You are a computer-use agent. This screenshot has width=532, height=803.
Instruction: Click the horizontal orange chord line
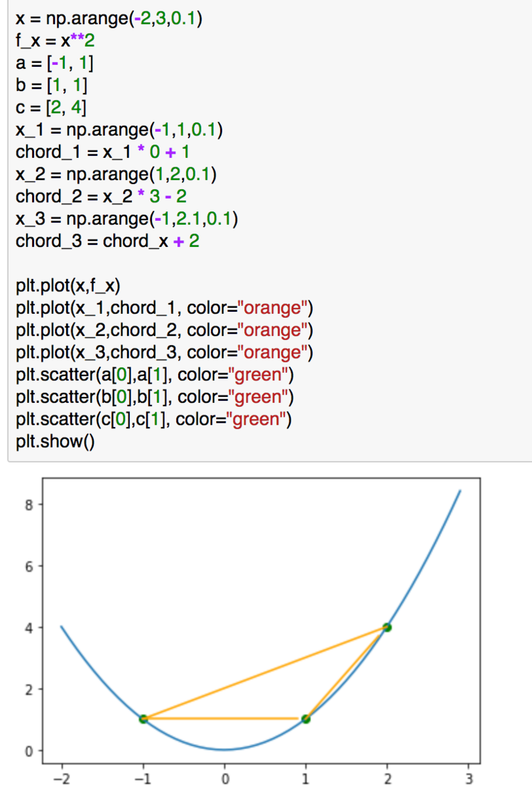(220, 719)
